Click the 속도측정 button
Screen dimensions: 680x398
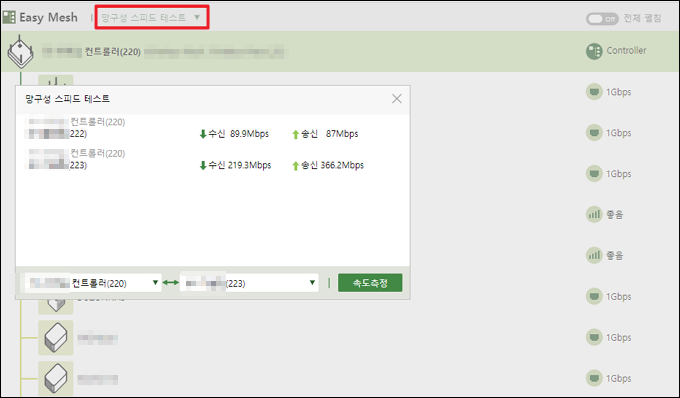point(370,283)
